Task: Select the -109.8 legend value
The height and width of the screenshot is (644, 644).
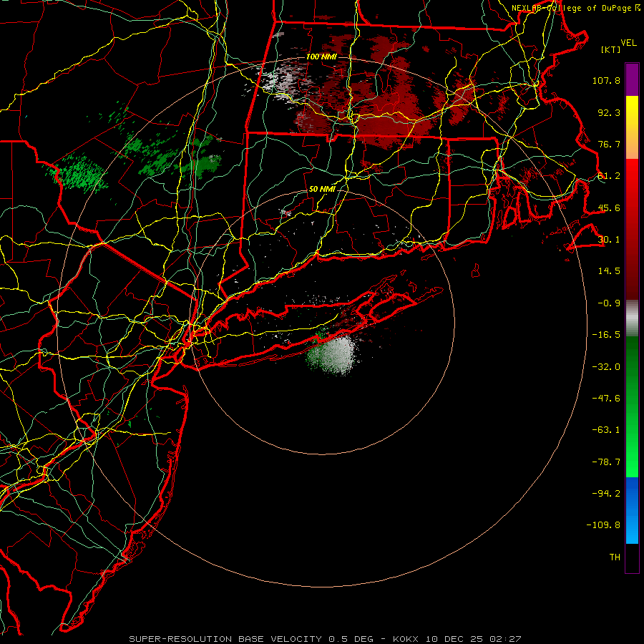Action: [603, 525]
